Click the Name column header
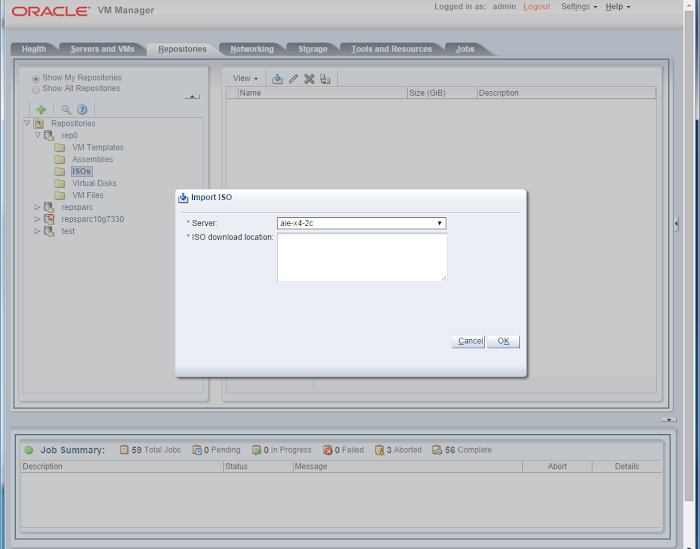Image resolution: width=700 pixels, height=549 pixels. (x=322, y=93)
